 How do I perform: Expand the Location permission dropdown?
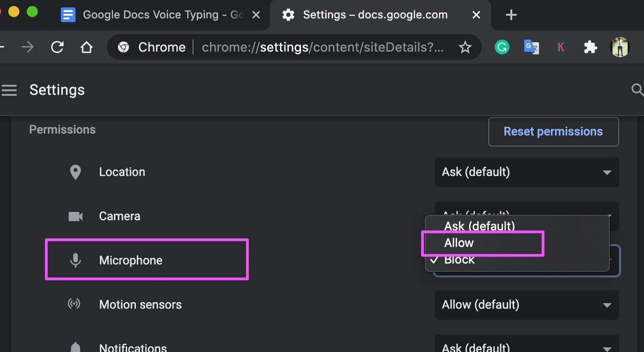tap(526, 172)
